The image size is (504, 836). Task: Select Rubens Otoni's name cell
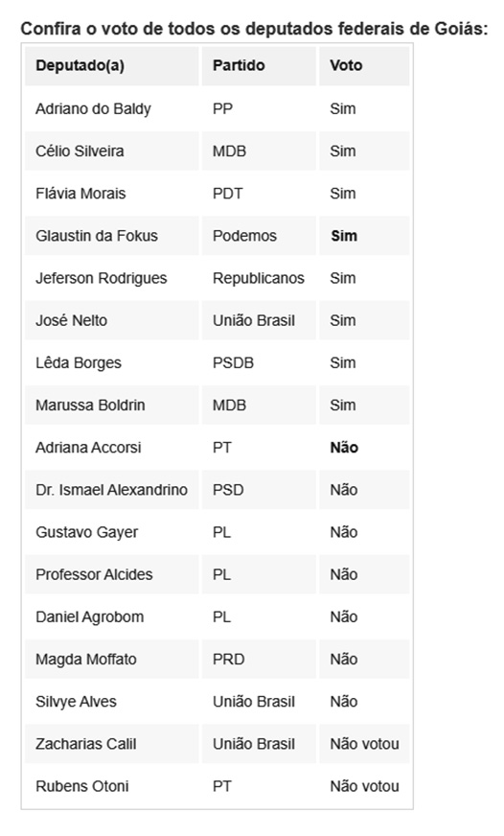(112, 786)
